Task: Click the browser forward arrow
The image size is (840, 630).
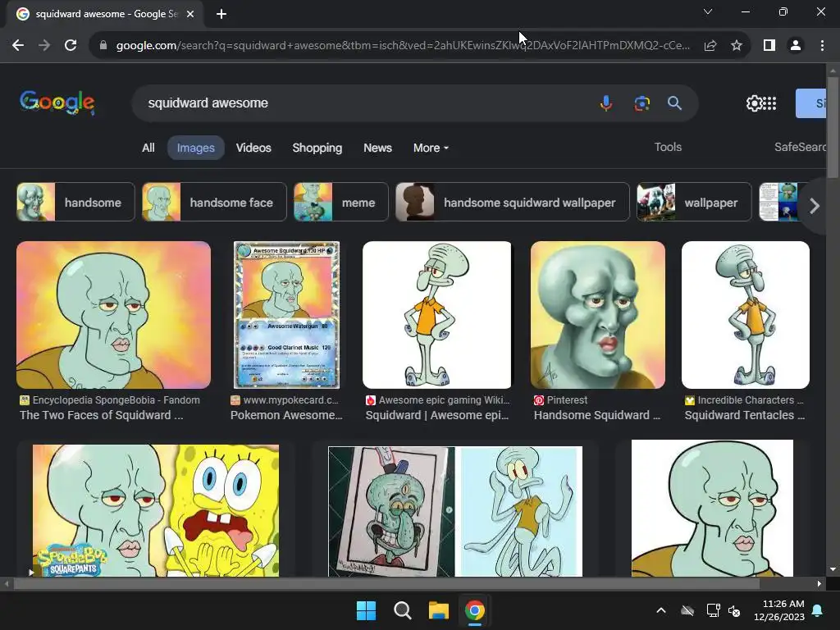Action: [x=44, y=46]
